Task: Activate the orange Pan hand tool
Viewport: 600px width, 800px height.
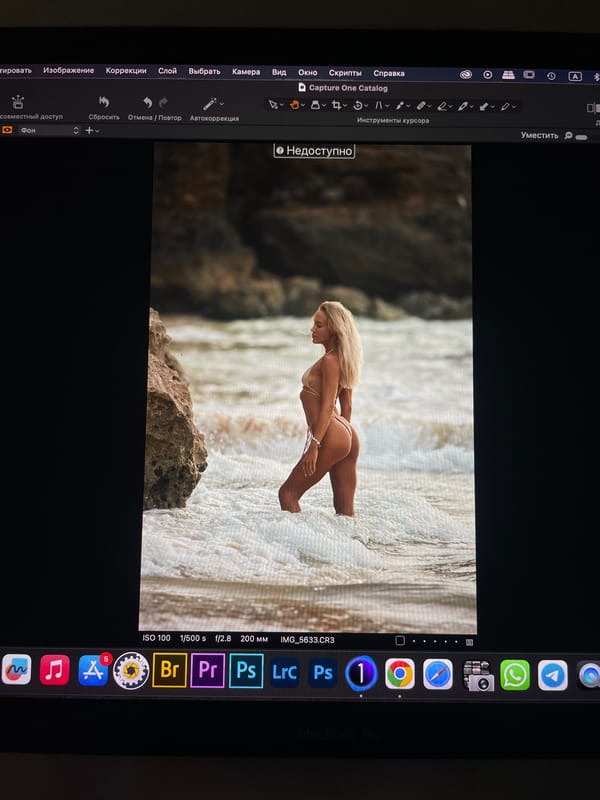Action: pos(294,105)
